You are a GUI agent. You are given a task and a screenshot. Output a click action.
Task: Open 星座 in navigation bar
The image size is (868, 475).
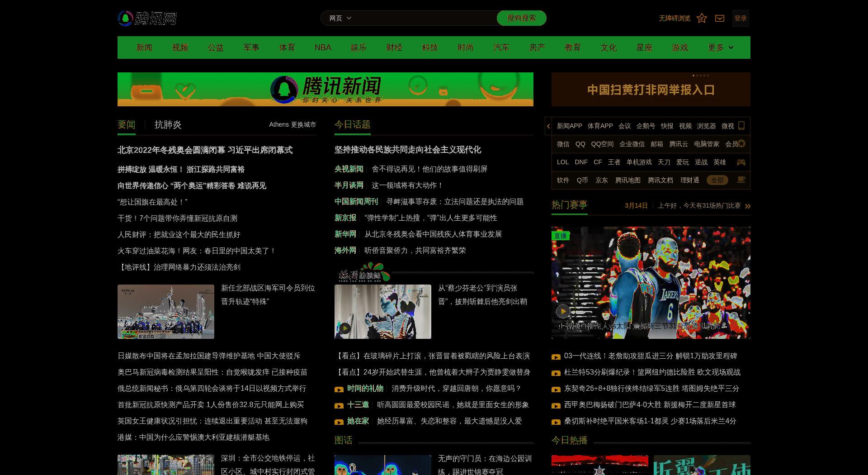[644, 47]
